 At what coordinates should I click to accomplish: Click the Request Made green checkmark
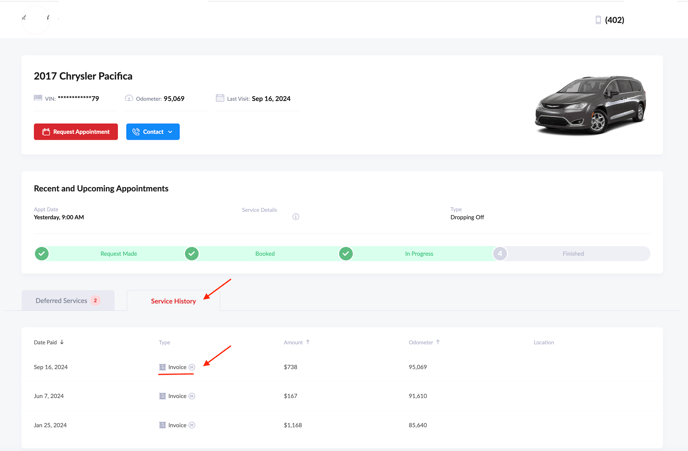pos(42,254)
